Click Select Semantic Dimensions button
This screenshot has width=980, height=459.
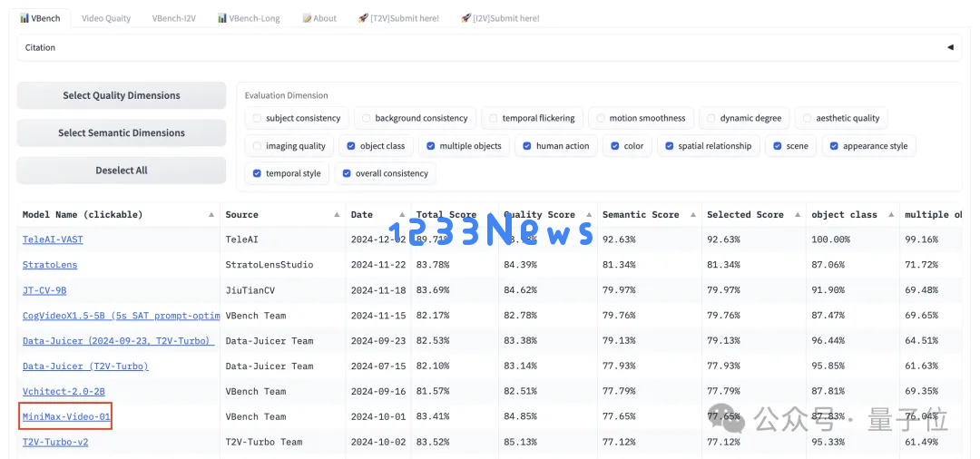pyautogui.click(x=122, y=133)
